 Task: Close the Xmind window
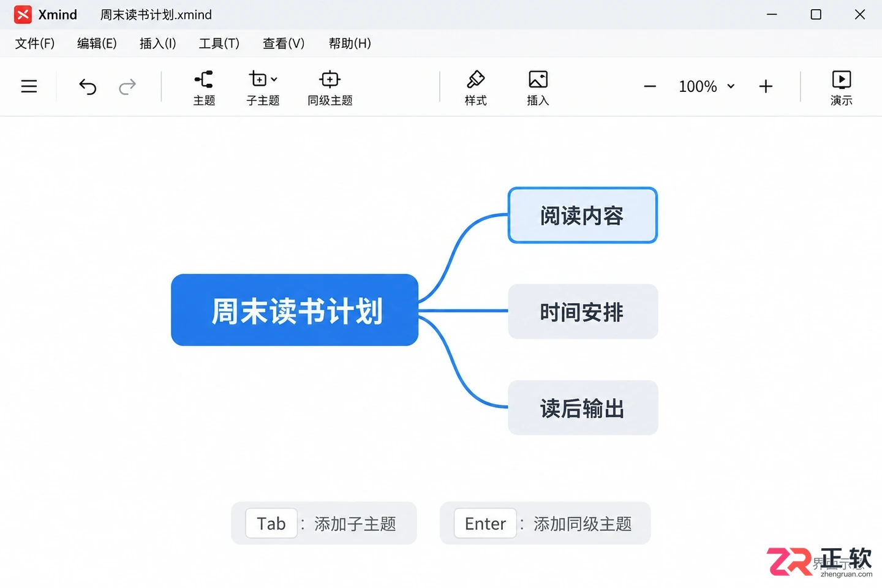(x=860, y=14)
